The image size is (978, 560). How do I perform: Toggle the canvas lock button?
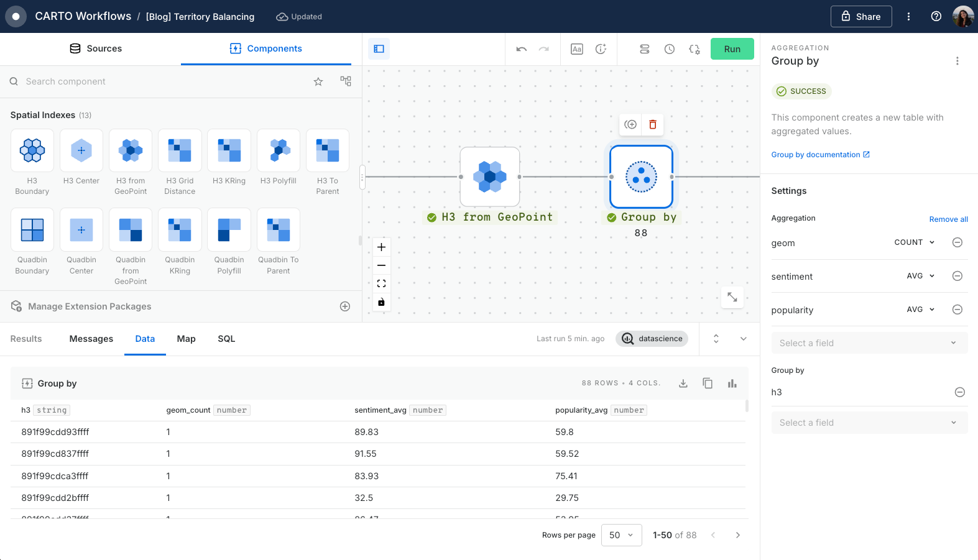pos(382,302)
